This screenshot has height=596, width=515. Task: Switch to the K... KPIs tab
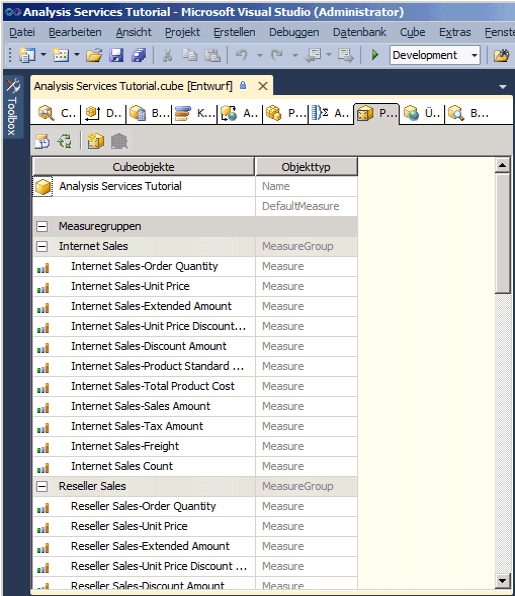point(194,113)
